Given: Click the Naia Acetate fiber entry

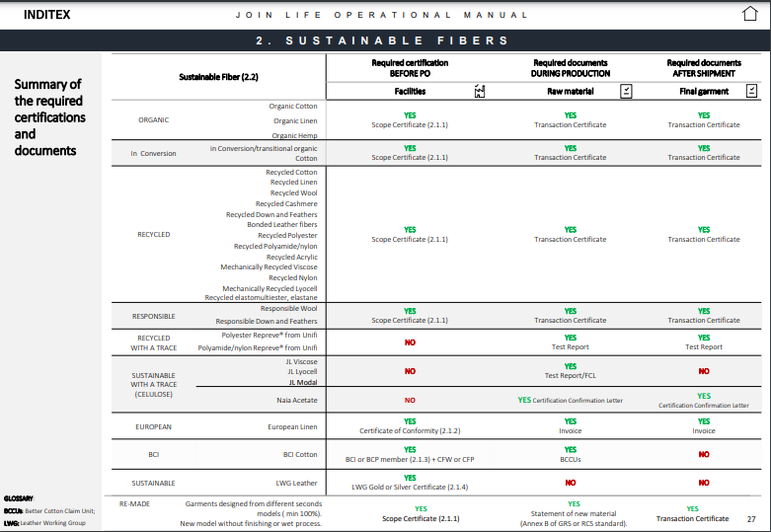Looking at the screenshot, I should coord(296,400).
